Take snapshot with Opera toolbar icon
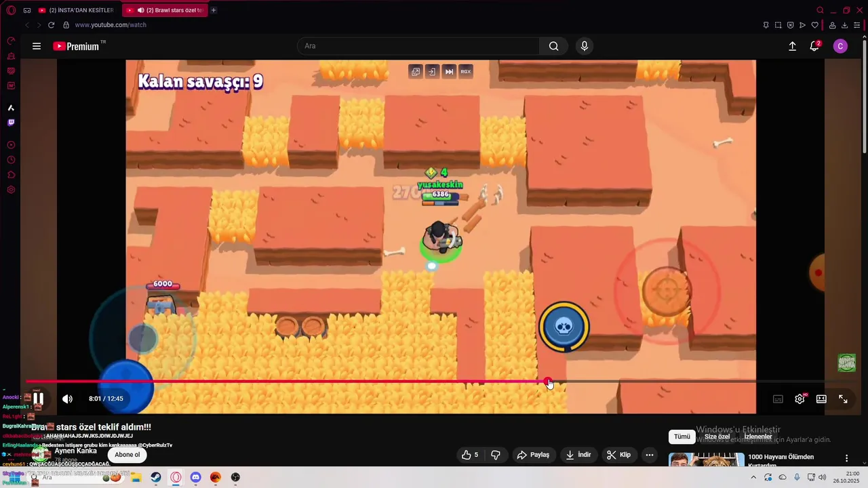 (778, 25)
